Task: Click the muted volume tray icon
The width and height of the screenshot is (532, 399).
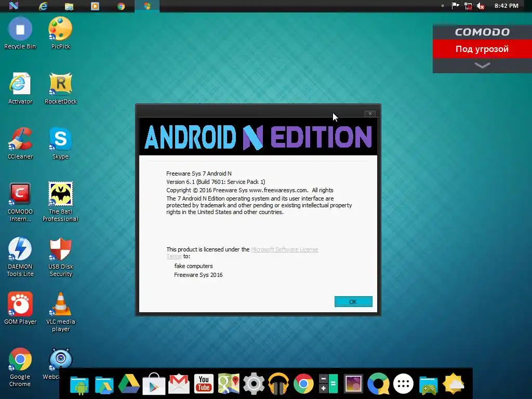Action: pyautogui.click(x=481, y=6)
